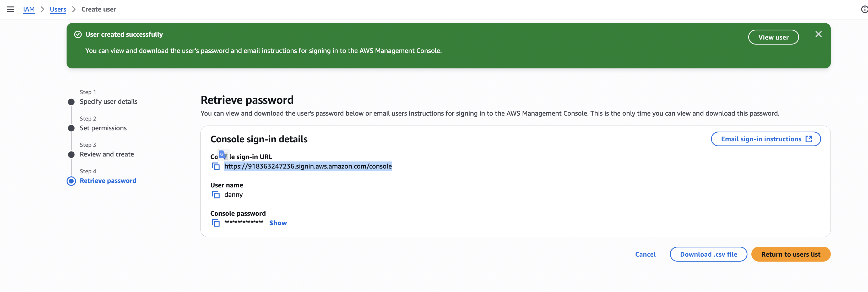Image resolution: width=868 pixels, height=292 pixels.
Task: Click the success checkmark icon in banner
Action: [x=78, y=35]
